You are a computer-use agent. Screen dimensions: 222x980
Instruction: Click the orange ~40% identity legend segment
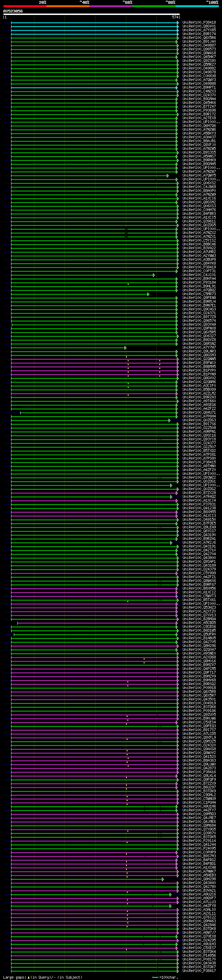point(68,6)
